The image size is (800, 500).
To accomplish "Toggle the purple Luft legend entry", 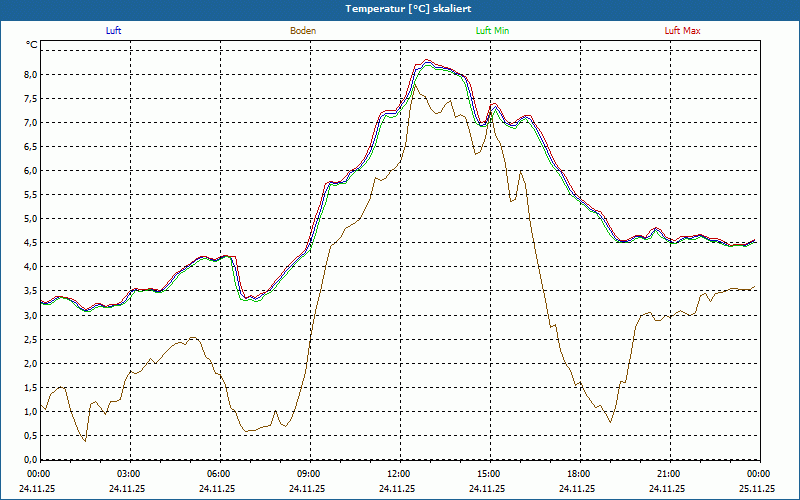I will point(114,31).
